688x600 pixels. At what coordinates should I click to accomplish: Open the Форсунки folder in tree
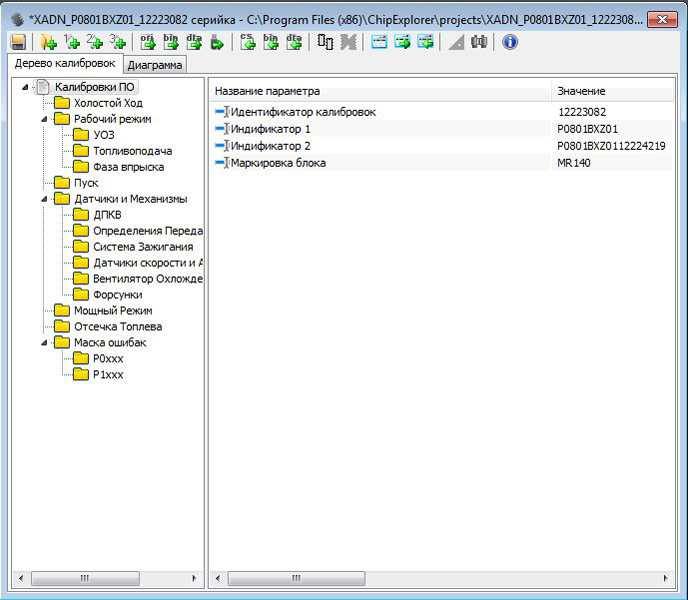(x=117, y=295)
